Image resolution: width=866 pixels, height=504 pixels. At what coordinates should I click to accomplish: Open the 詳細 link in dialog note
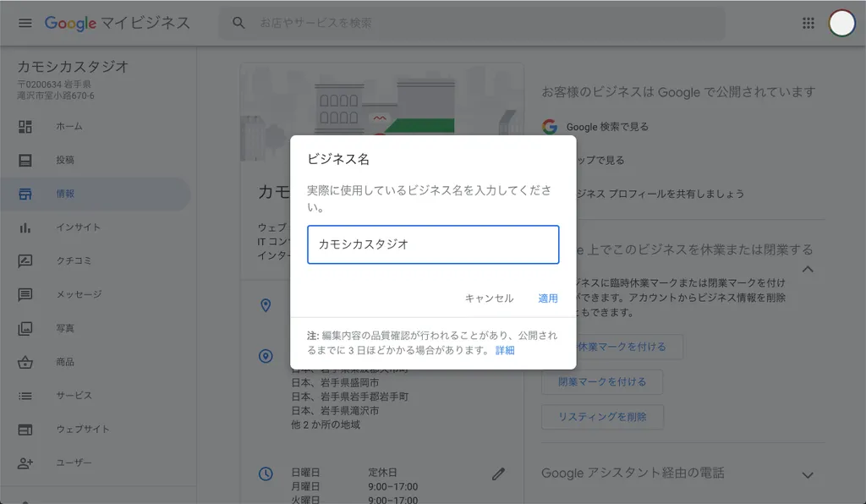coord(505,351)
